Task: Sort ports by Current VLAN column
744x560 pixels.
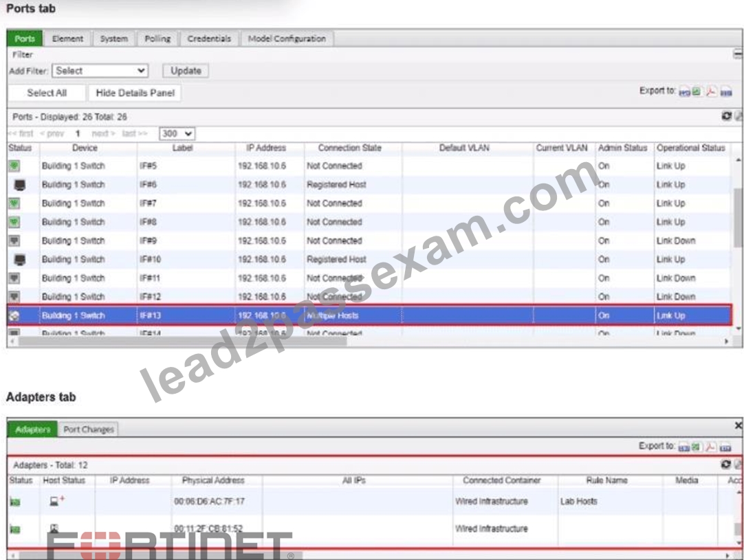Action: [562, 148]
